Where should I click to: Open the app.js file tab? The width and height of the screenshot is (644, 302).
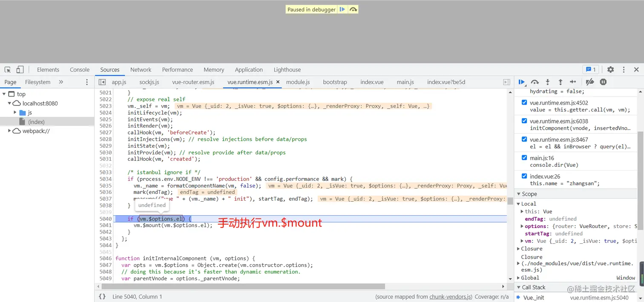(119, 82)
